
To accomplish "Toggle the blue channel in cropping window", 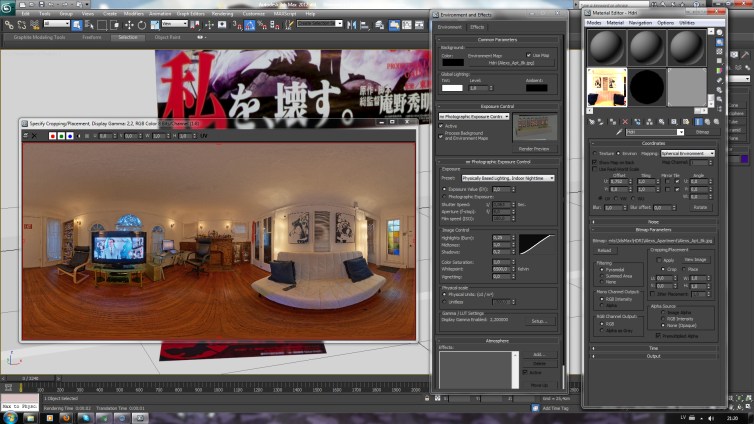I will pos(69,135).
